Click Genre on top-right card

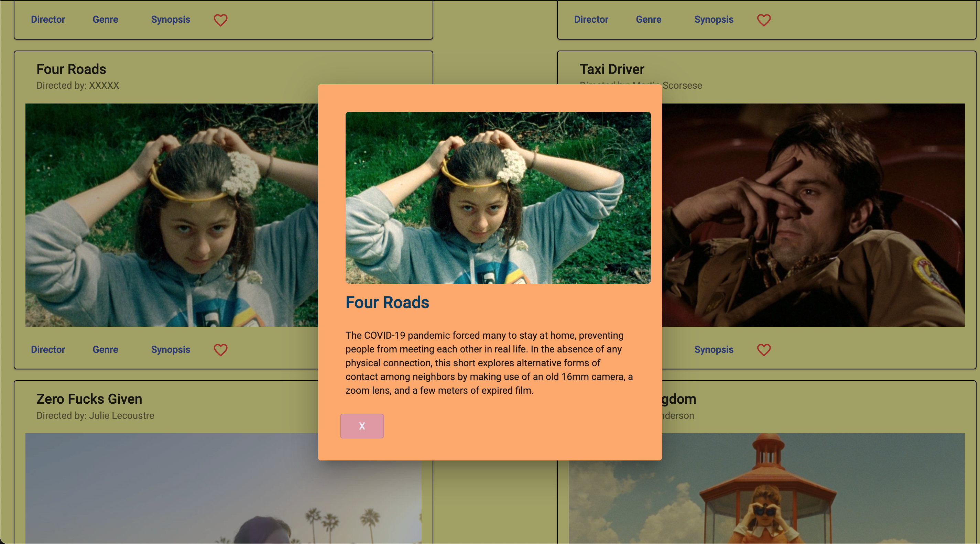tap(648, 19)
